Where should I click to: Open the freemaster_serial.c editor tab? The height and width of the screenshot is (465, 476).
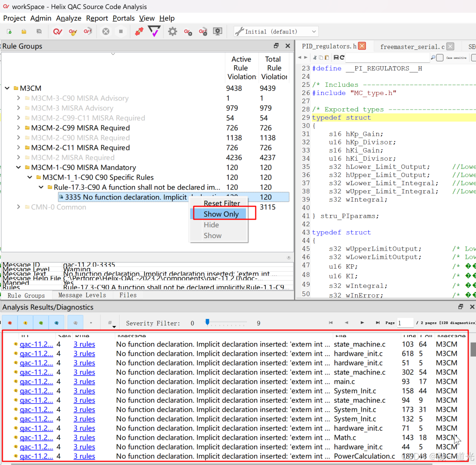click(412, 46)
